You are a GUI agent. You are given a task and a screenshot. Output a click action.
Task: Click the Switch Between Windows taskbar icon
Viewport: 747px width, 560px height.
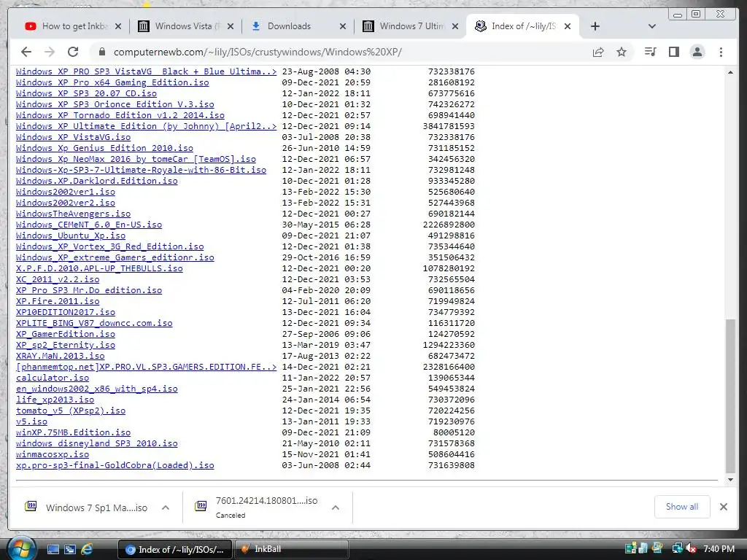point(70,550)
